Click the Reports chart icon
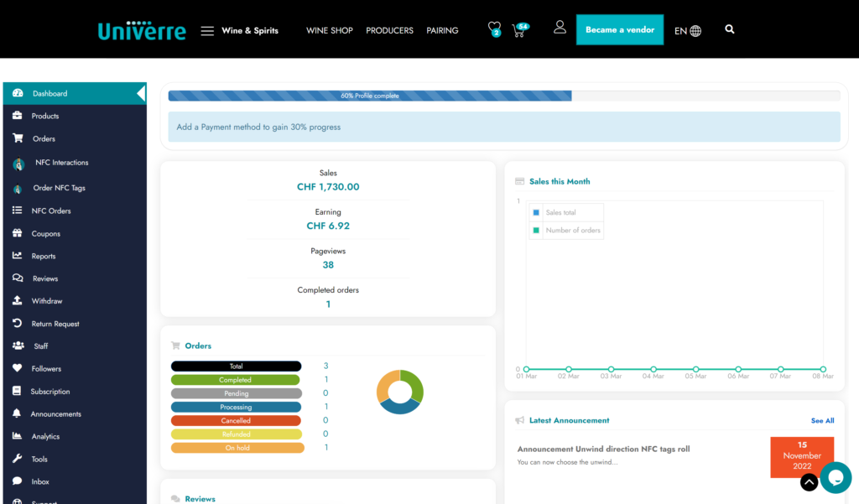This screenshot has height=504, width=859. click(x=18, y=256)
